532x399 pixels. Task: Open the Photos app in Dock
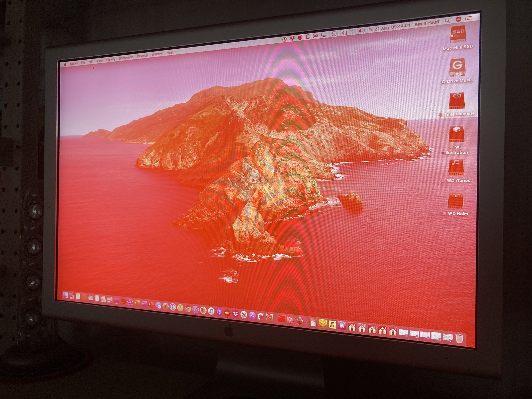click(203, 310)
